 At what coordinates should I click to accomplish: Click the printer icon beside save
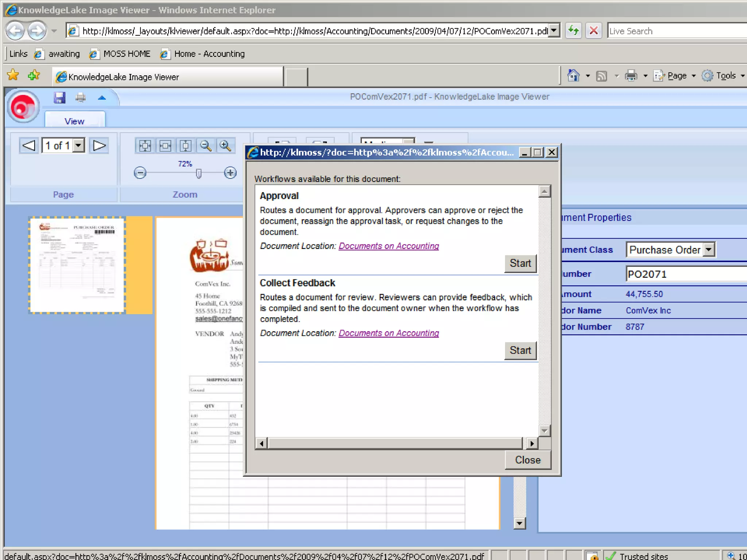pyautogui.click(x=81, y=97)
